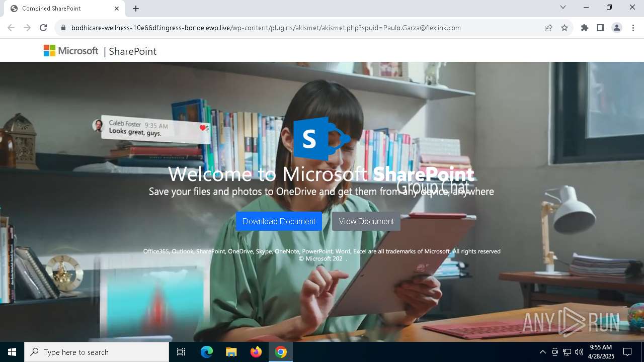The height and width of the screenshot is (362, 644).
Task: Click the Chrome icon on the taskbar
Action: (281, 352)
